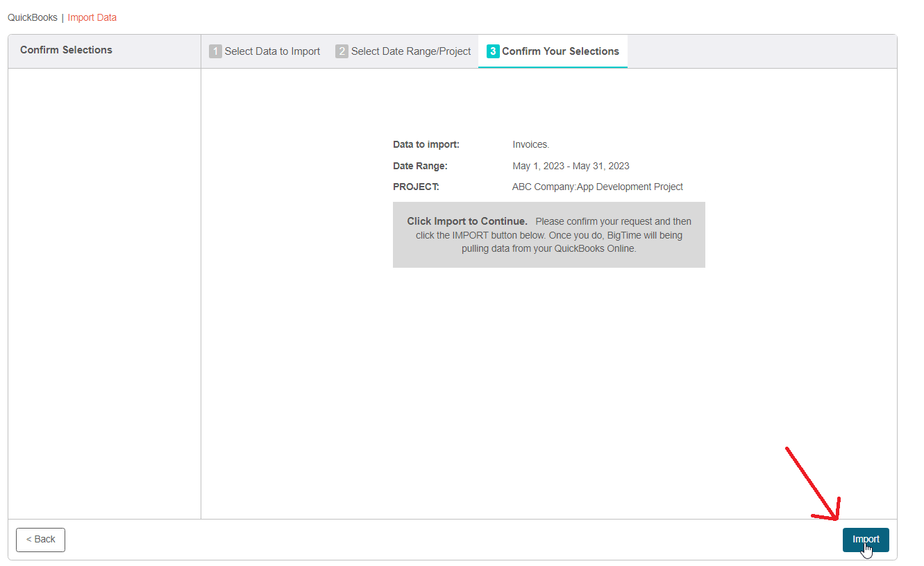The width and height of the screenshot is (924, 566).
Task: Click the QuickBooks breadcrumb link
Action: (x=33, y=17)
